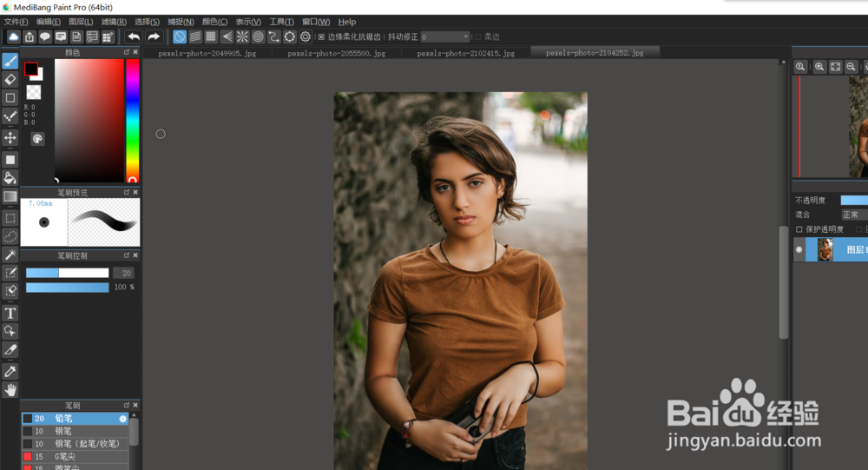Click the layer thumbnail
Image resolution: width=868 pixels, height=470 pixels.
[825, 249]
